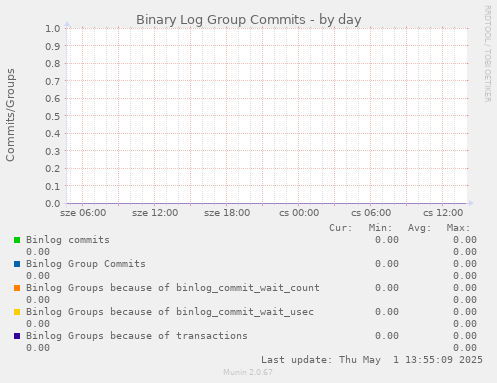Click y-axis value 0.3
Image resolution: width=497 pixels, height=383 pixels.
coord(53,151)
